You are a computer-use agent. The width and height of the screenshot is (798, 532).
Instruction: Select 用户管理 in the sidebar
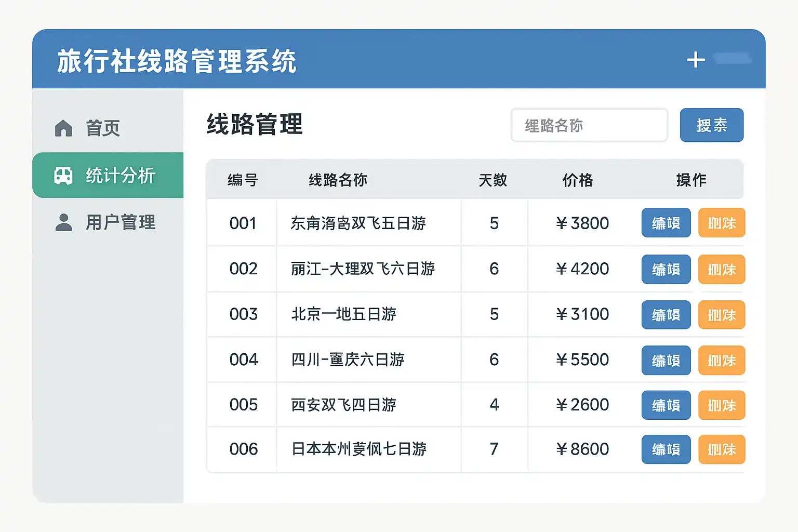[x=120, y=222]
